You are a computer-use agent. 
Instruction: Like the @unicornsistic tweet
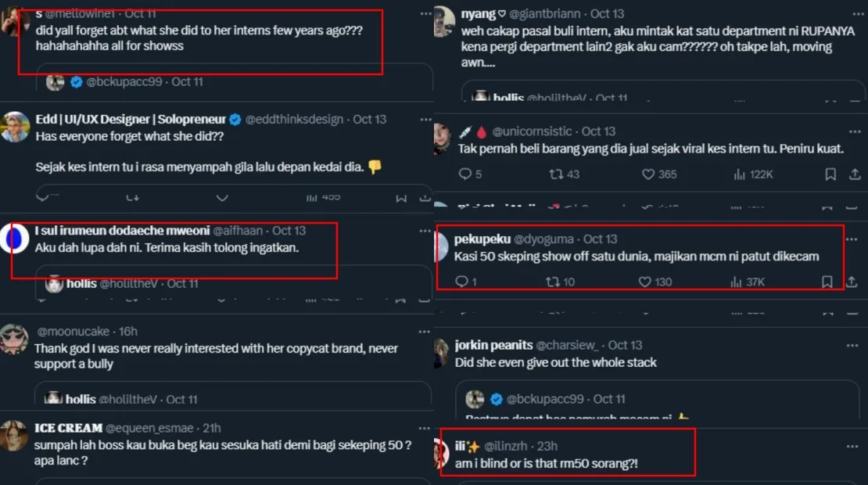pos(647,174)
